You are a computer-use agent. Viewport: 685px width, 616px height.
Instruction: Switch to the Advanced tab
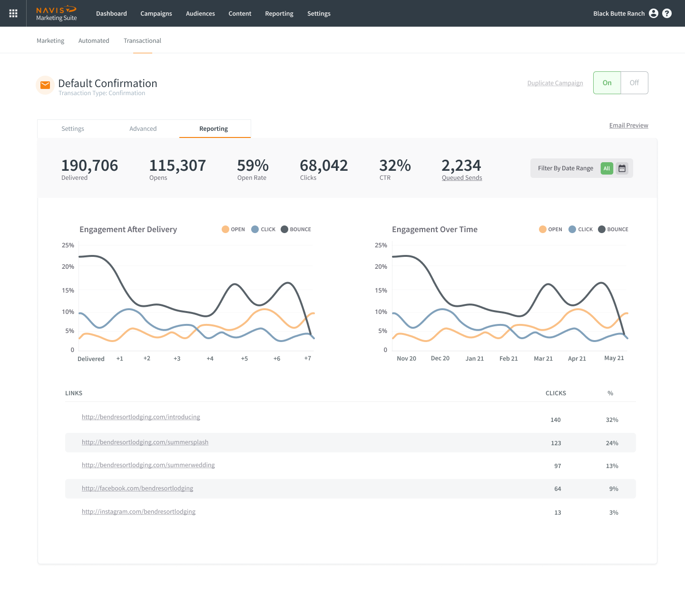[x=143, y=129]
